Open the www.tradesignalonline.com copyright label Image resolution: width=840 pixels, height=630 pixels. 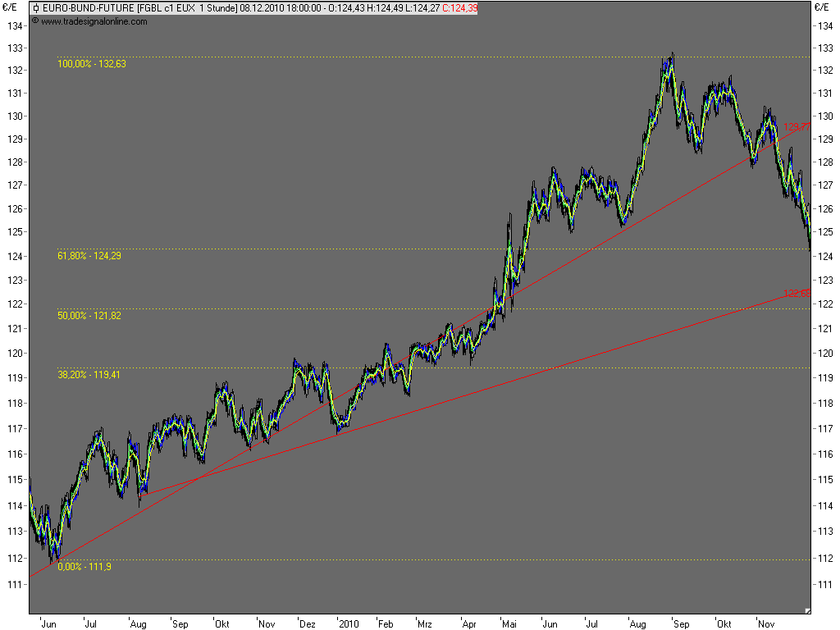coord(89,21)
